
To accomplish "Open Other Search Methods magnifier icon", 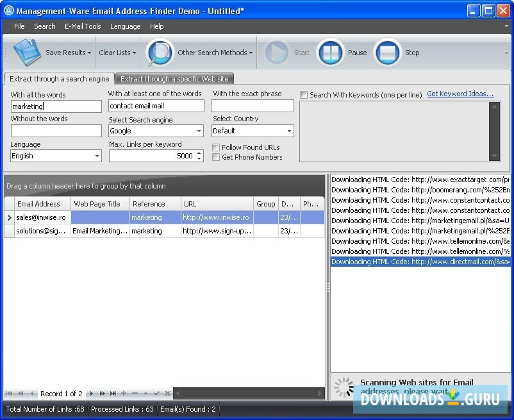I will 160,53.
